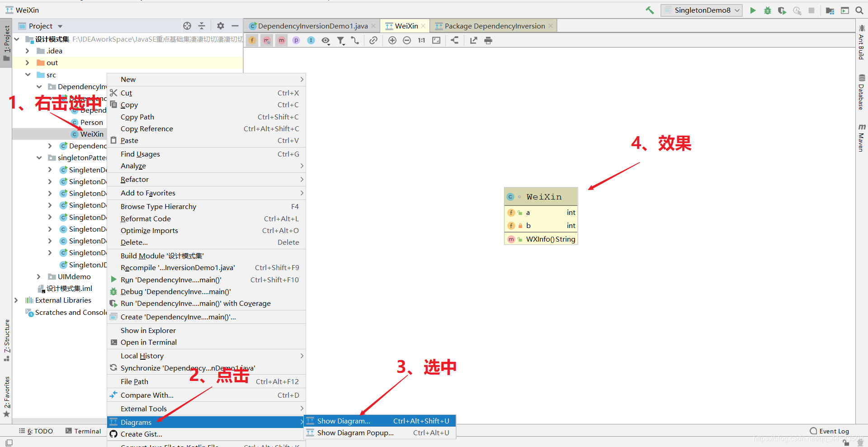Expand the External Libraries node
868x447 pixels.
point(17,300)
